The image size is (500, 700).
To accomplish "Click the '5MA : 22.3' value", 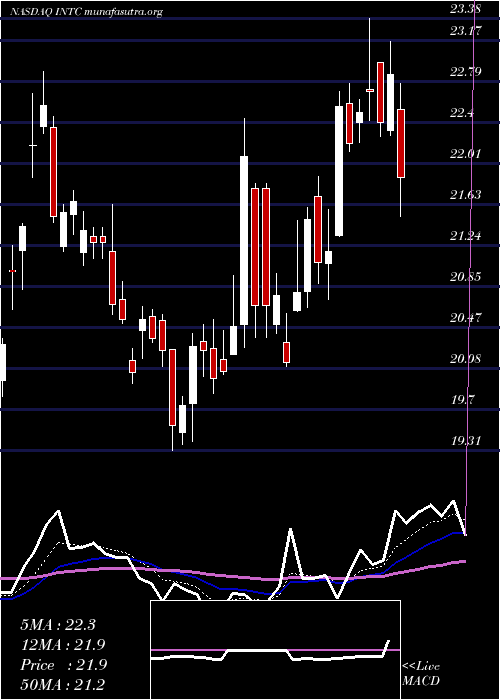I will (58, 625).
